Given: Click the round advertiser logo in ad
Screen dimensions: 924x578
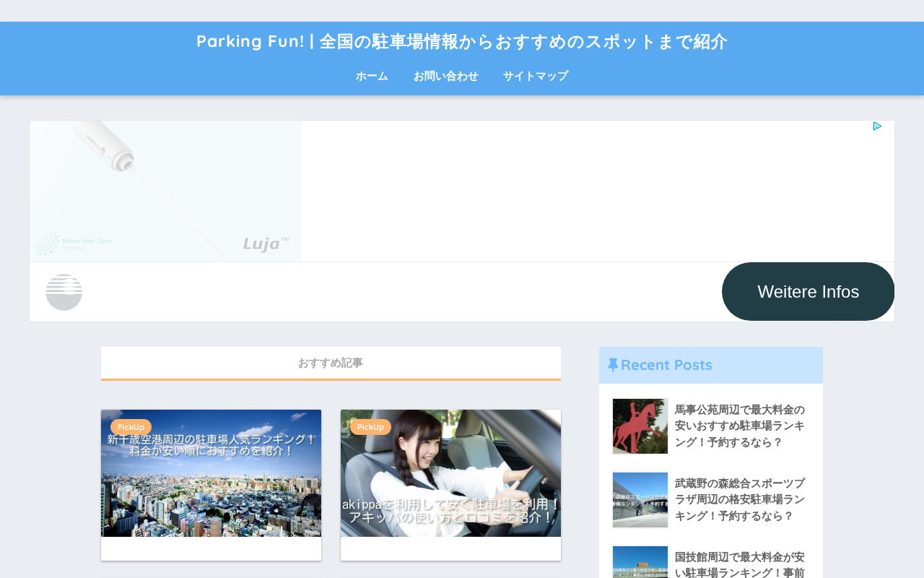Looking at the screenshot, I should point(64,292).
